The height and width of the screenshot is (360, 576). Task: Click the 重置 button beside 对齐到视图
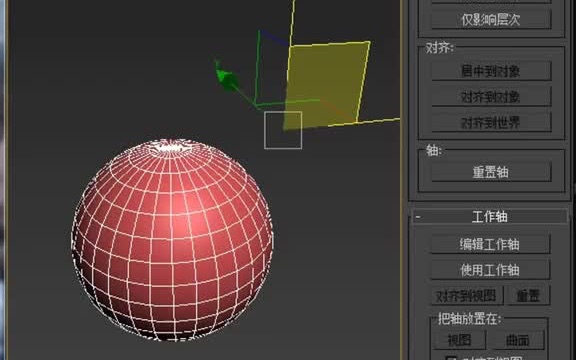click(x=528, y=296)
